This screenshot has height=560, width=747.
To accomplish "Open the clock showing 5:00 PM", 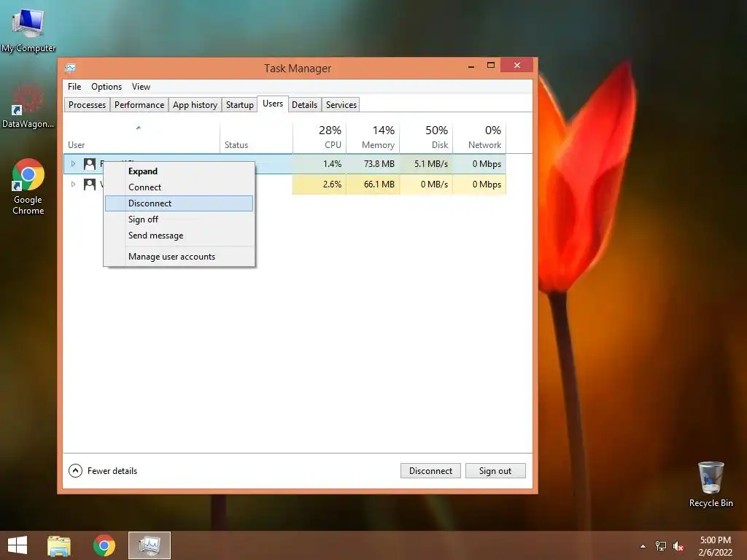I will tap(715, 545).
